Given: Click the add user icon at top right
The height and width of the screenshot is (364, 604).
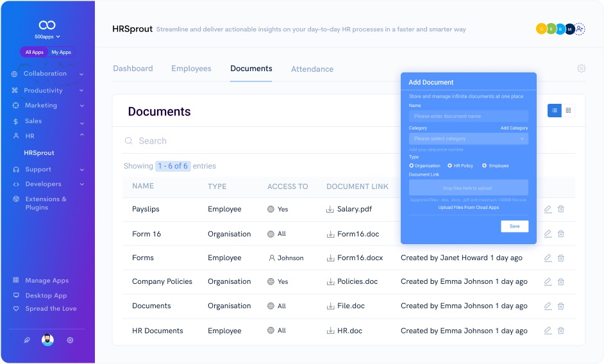Looking at the screenshot, I should pos(580,29).
